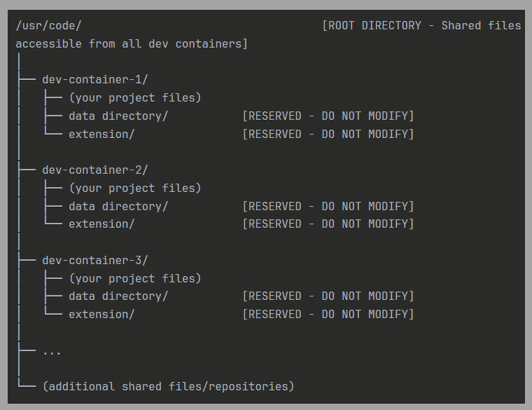Click extension/ inside dev-container-2
This screenshot has height=410, width=532.
point(101,224)
